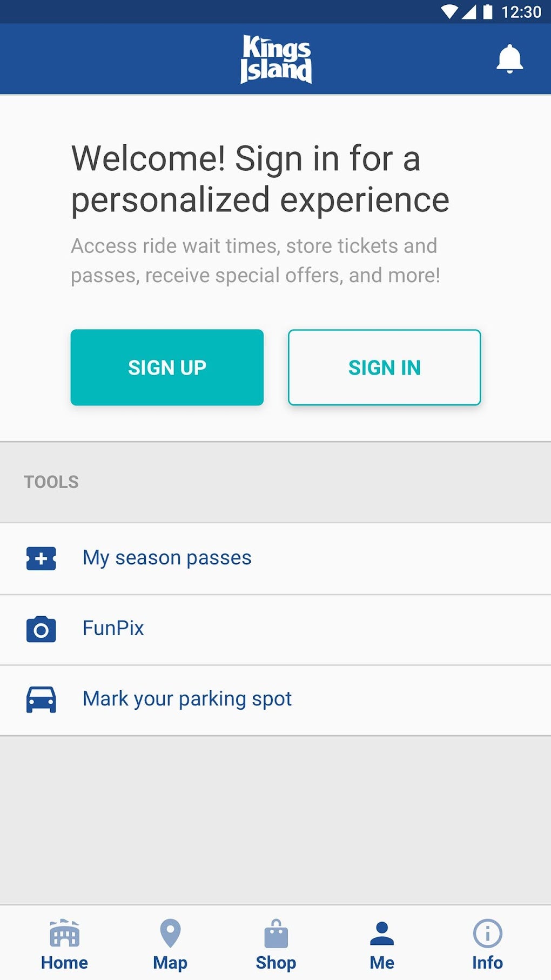Select Mark your parking spot

coord(187,699)
